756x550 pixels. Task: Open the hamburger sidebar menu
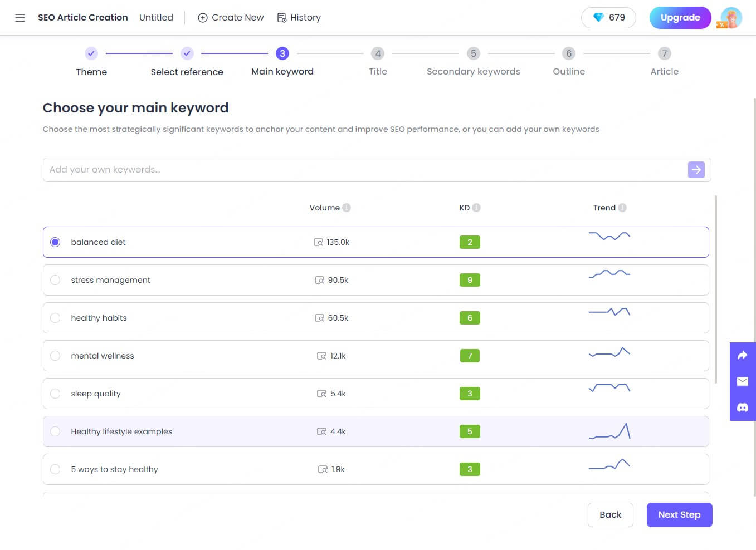pyautogui.click(x=20, y=18)
